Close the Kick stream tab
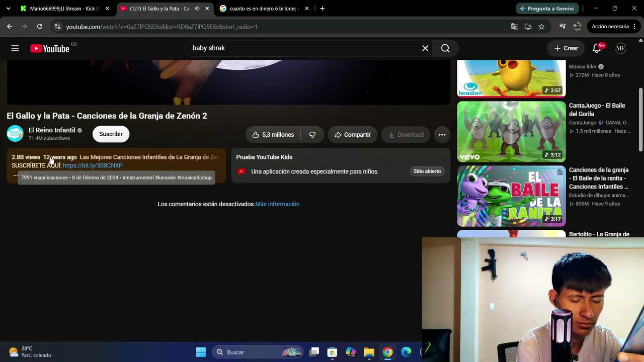This screenshot has width=644, height=362. click(x=107, y=9)
